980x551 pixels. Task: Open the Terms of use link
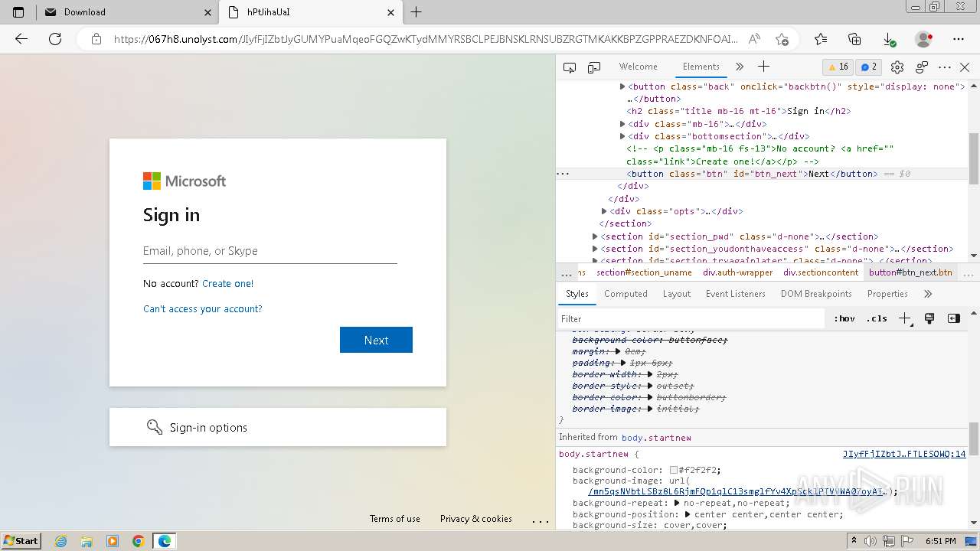[x=395, y=519]
